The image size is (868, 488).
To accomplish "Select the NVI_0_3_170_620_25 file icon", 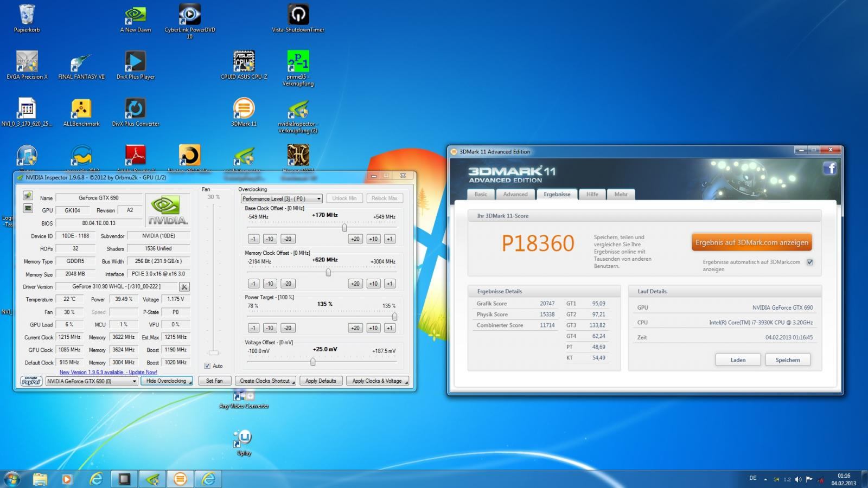I will tap(27, 112).
